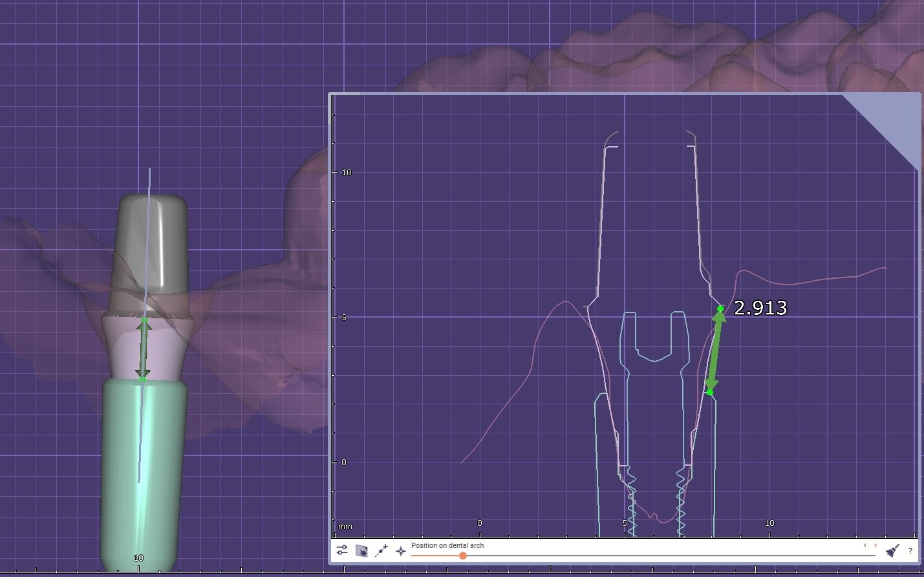Select the green measurement arrow in section
Image resolution: width=924 pixels, height=577 pixels.
pyautogui.click(x=715, y=350)
